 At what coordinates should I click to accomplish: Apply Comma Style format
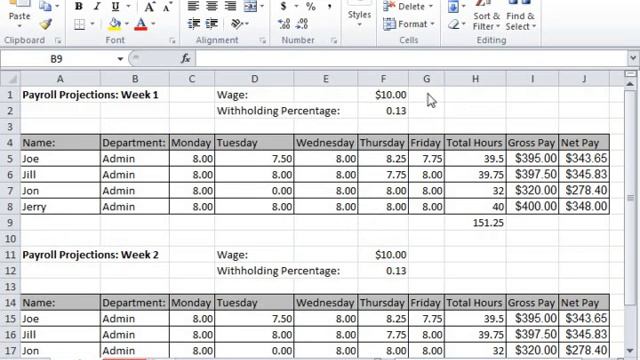329,6
